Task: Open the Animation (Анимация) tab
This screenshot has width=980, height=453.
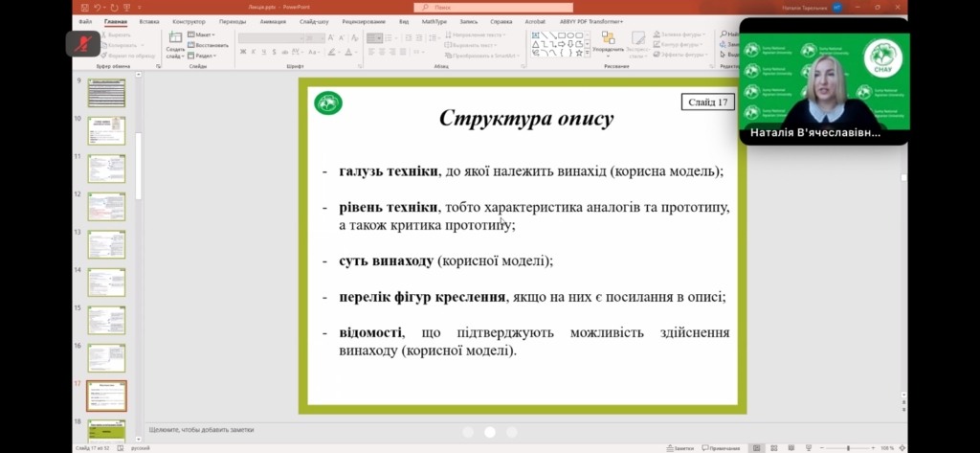Action: click(x=273, y=20)
